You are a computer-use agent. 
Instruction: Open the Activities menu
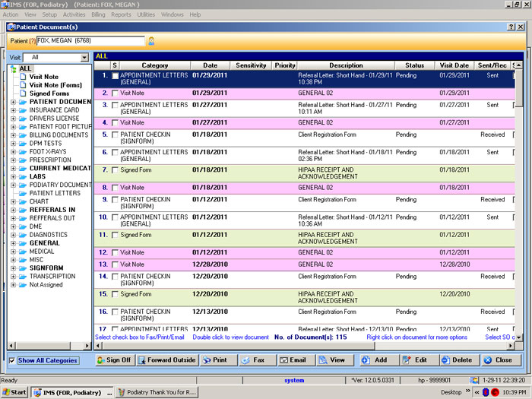click(74, 14)
